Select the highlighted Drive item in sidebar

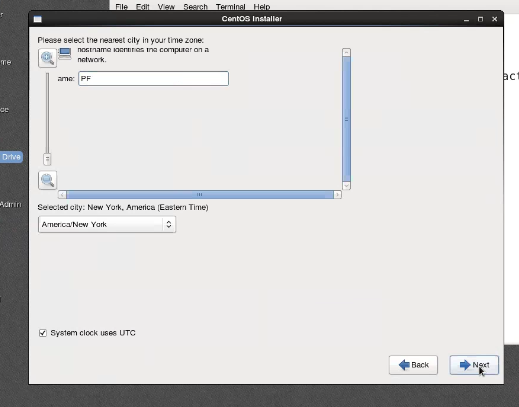tap(11, 157)
